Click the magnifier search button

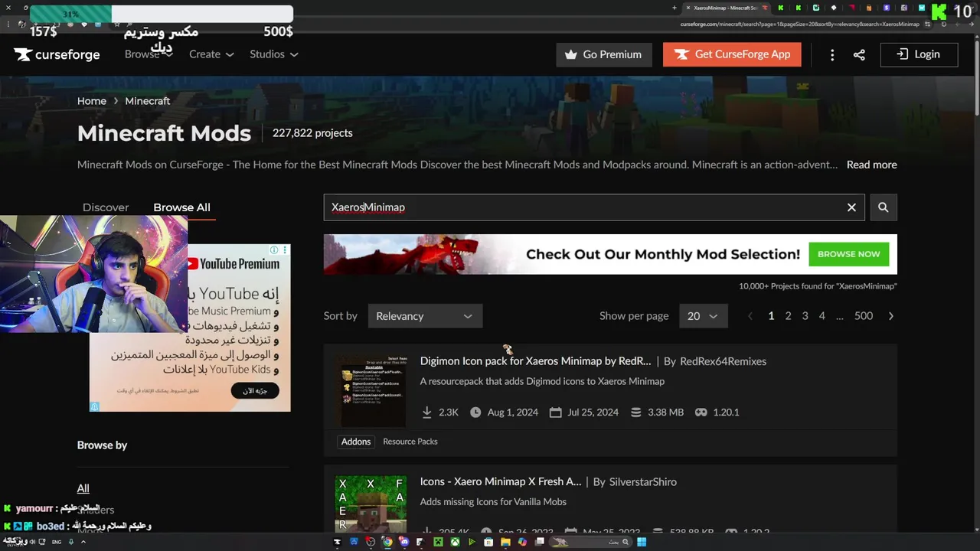[x=883, y=207]
